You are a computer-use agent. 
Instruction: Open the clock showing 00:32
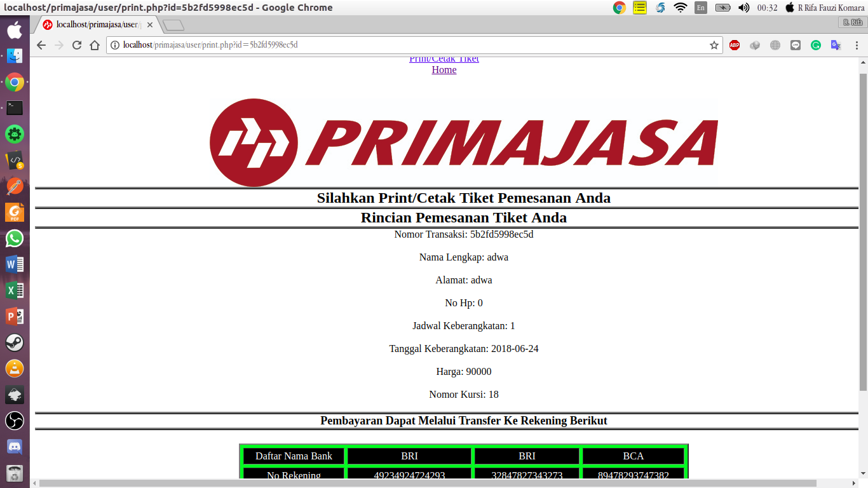(767, 8)
